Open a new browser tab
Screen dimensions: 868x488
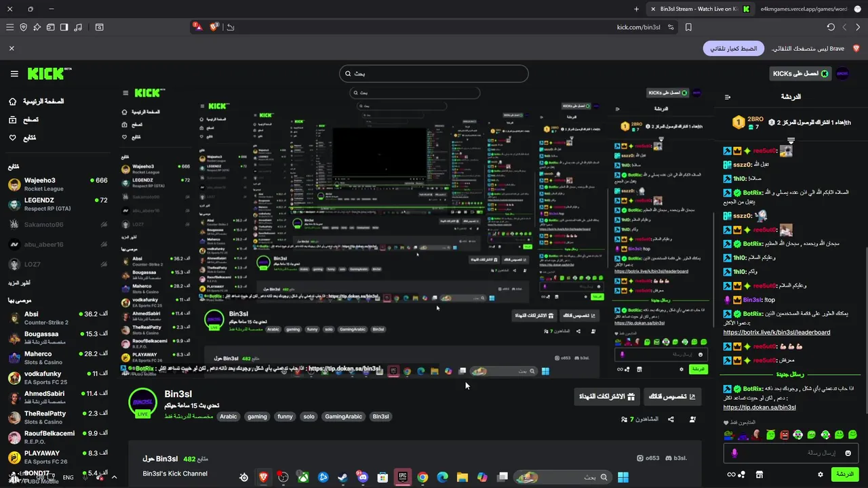[636, 9]
